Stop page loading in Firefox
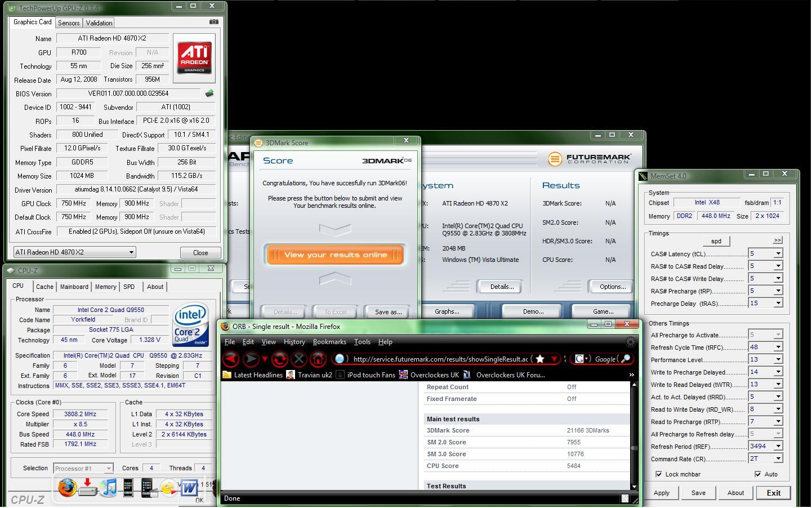The image size is (812, 508). (299, 359)
